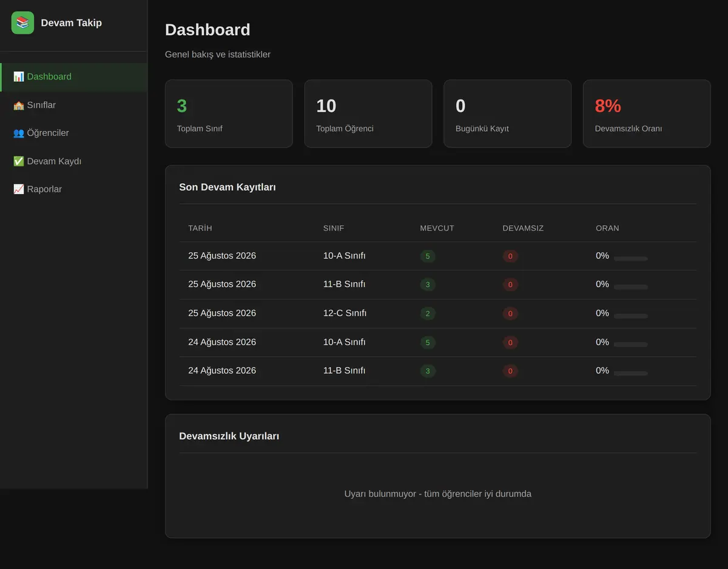The image size is (728, 569).
Task: Open the Devamsızlık Oranı 8% card
Action: point(647,113)
